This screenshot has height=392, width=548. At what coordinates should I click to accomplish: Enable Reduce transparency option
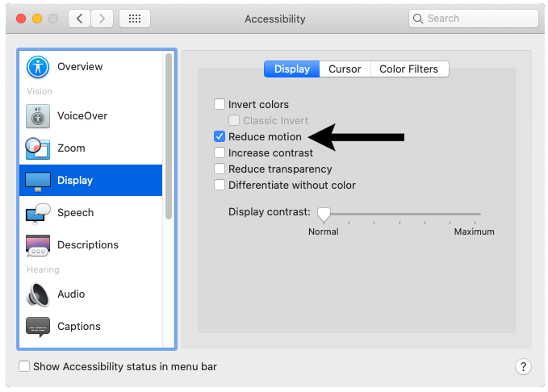point(220,169)
